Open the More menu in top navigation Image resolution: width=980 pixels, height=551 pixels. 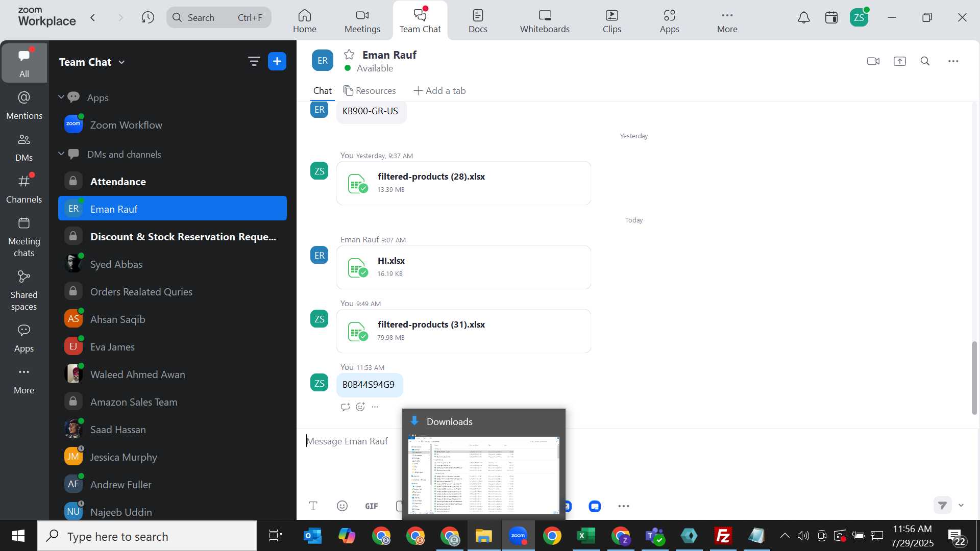coord(727,21)
